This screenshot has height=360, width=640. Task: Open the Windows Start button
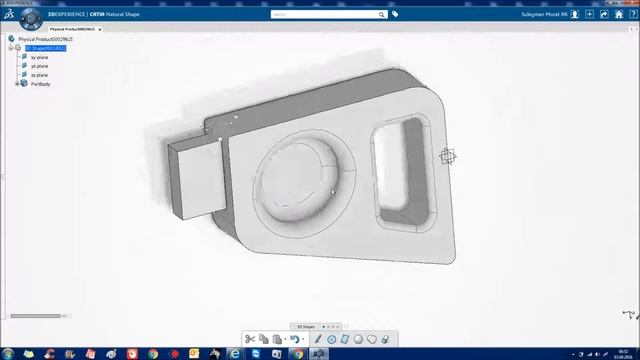point(7,354)
